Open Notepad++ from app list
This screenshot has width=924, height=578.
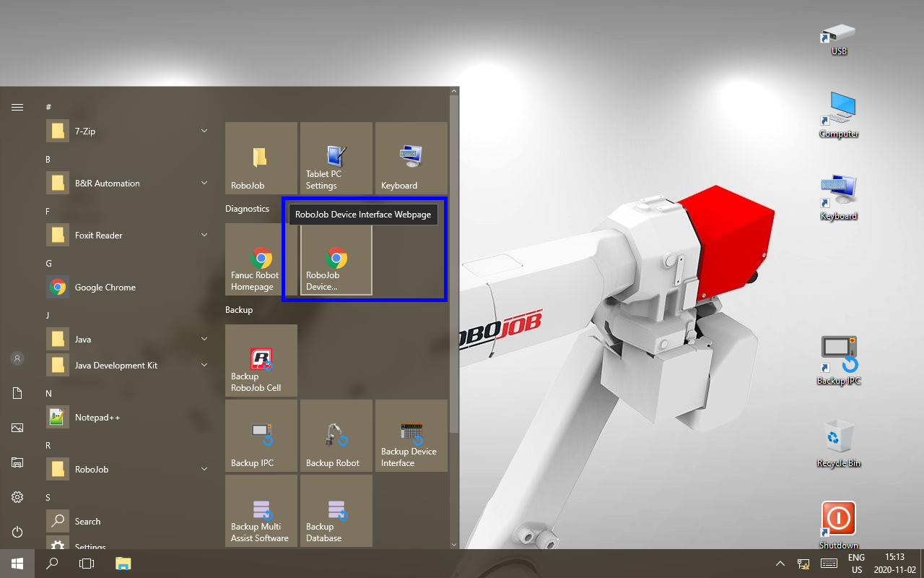(x=128, y=418)
